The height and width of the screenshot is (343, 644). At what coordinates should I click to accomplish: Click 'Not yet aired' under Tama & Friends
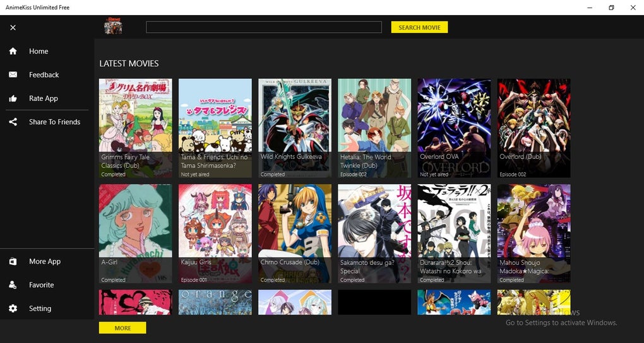[195, 175]
